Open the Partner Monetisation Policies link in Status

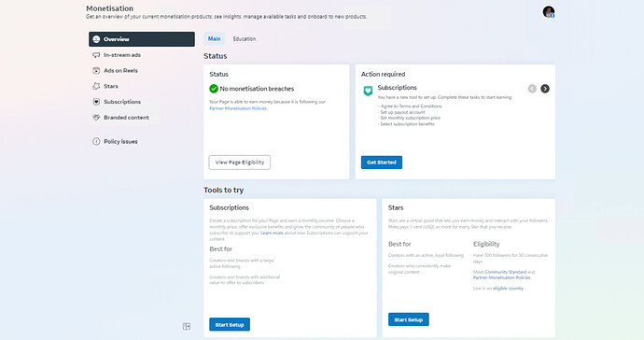tap(238, 108)
